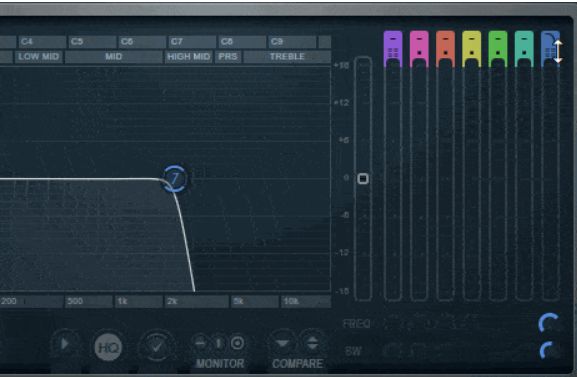
Task: Click the orange band level slider track
Action: 445,180
